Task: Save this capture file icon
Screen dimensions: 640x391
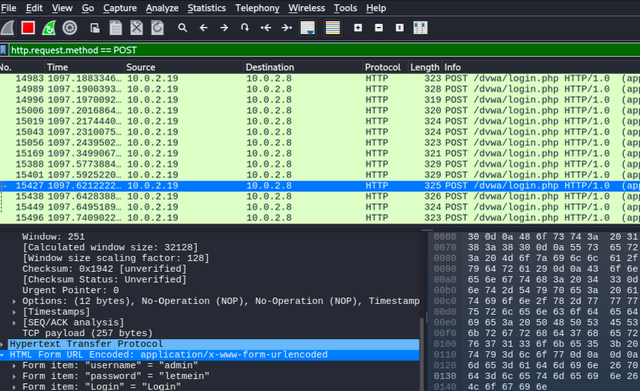Action: click(x=116, y=28)
